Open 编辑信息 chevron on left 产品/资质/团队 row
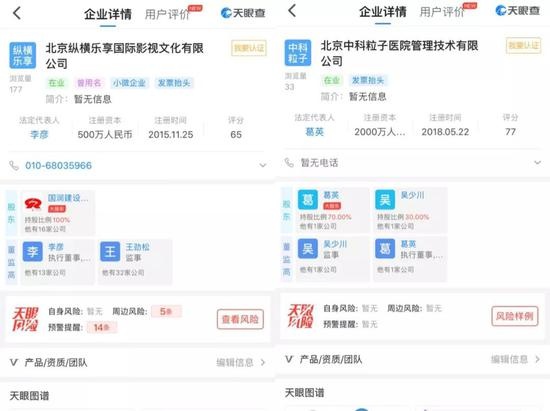 click(263, 362)
